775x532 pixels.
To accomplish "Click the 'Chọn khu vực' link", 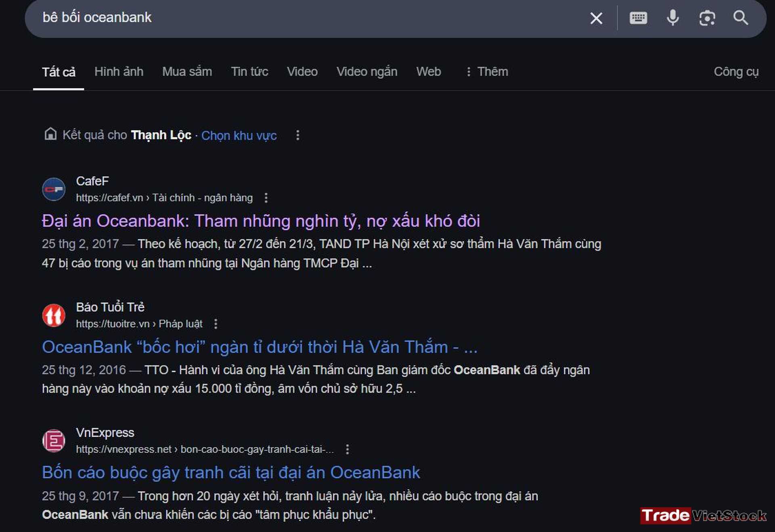I will tap(239, 136).
